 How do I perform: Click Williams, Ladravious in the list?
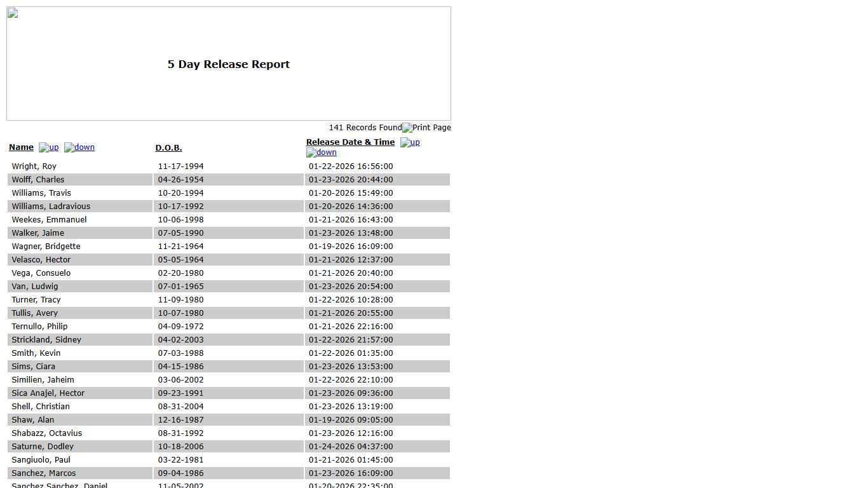pos(51,207)
